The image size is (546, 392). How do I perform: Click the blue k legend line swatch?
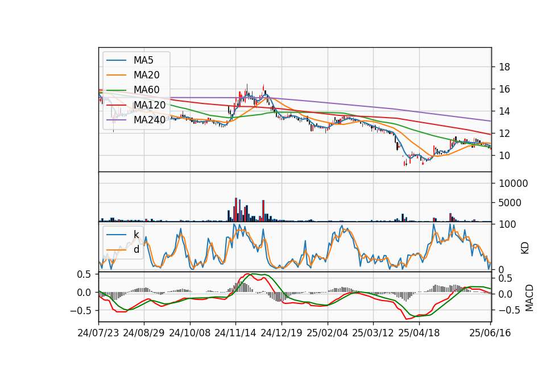116,235
